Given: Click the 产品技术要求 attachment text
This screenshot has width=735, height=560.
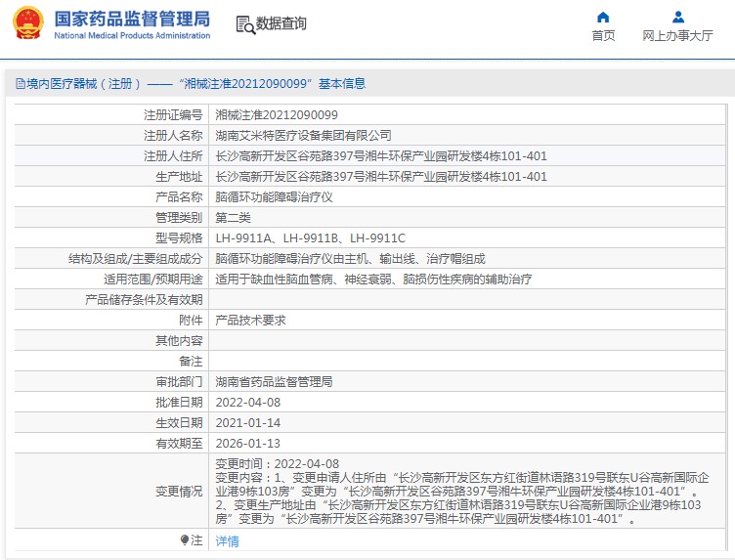Looking at the screenshot, I should 250,320.
